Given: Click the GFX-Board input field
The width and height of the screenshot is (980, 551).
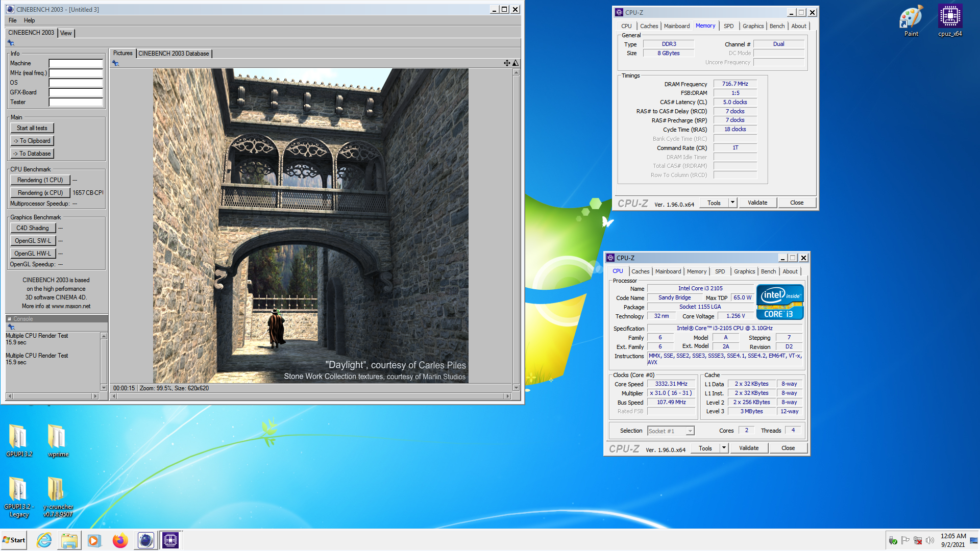Looking at the screenshot, I should [76, 92].
